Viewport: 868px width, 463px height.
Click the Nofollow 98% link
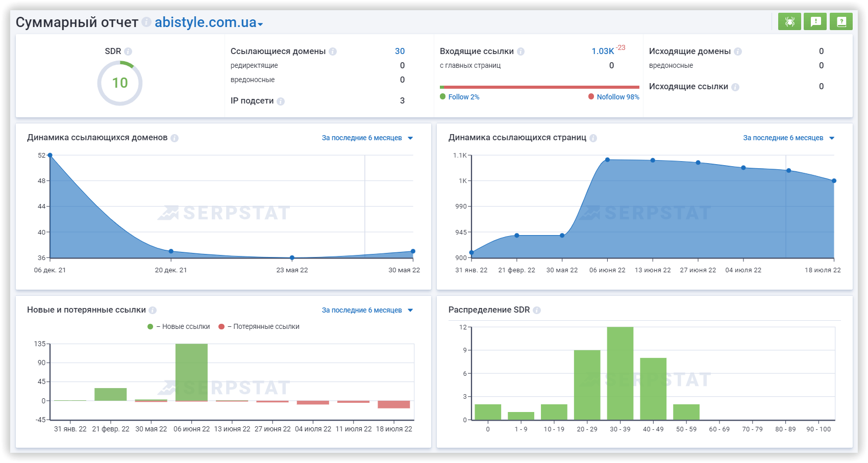(x=617, y=97)
